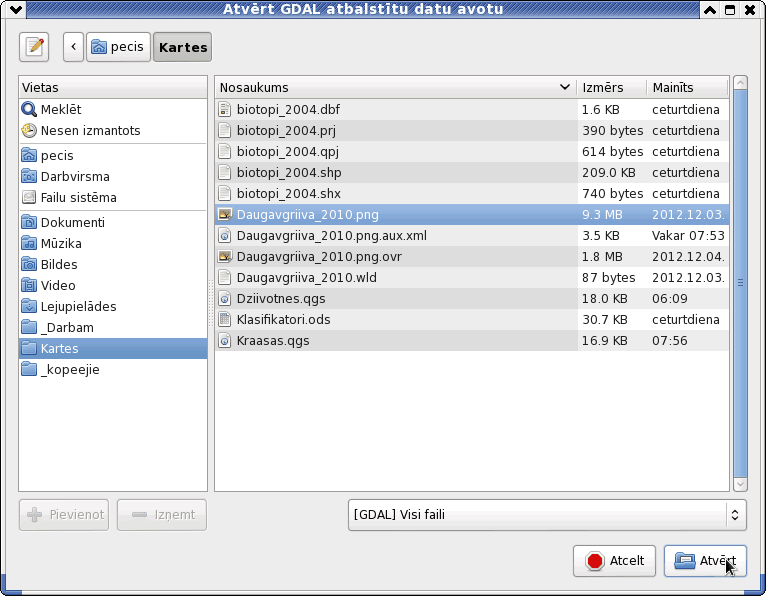This screenshot has width=766, height=596.
Task: Open Lejupielādes downloads folder
Action: (113, 306)
